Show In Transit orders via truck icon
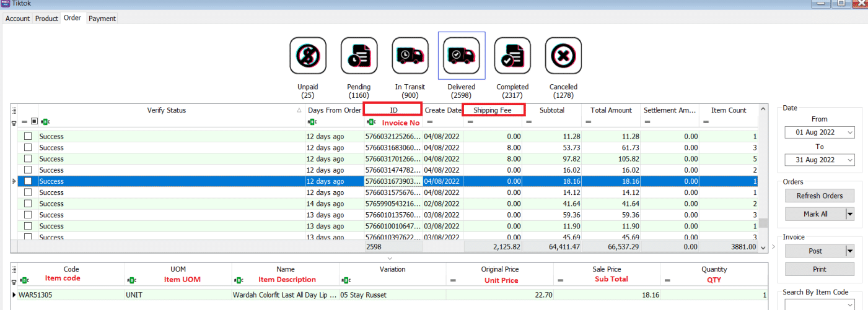 coord(410,56)
